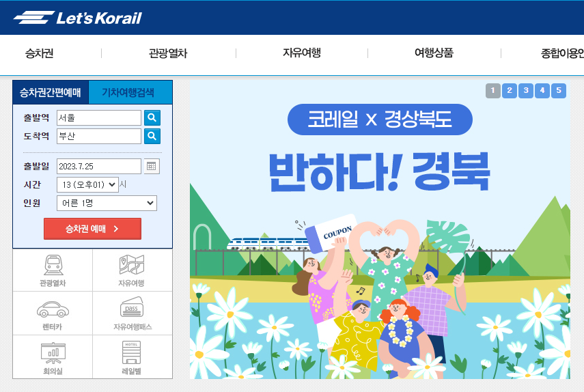Show banner slide 4
The image size is (584, 392).
(x=542, y=90)
